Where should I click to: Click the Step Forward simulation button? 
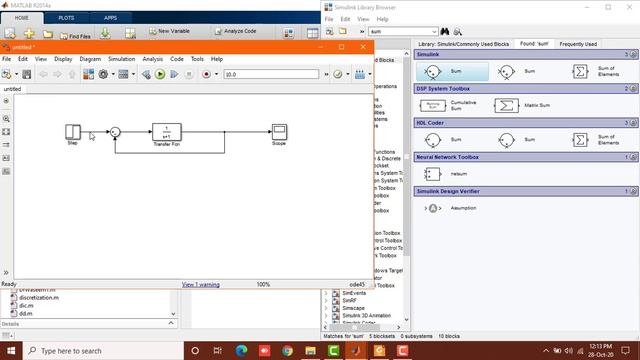click(x=174, y=74)
